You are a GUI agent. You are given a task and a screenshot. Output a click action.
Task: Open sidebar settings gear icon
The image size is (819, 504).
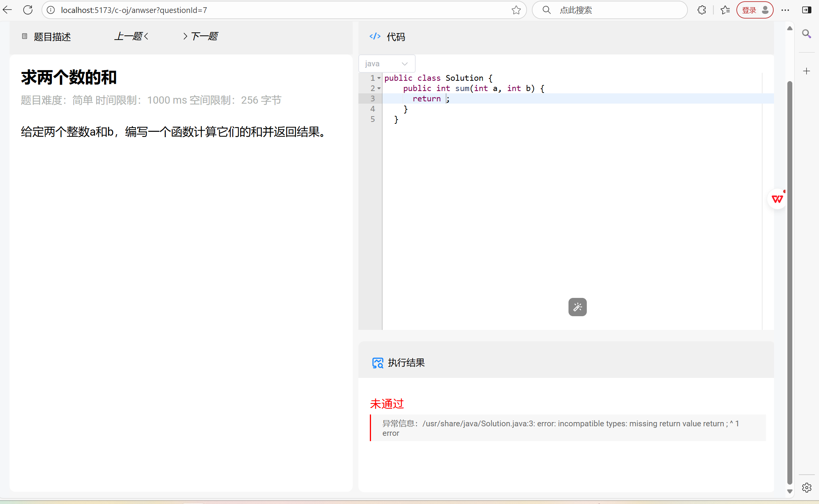pos(806,487)
